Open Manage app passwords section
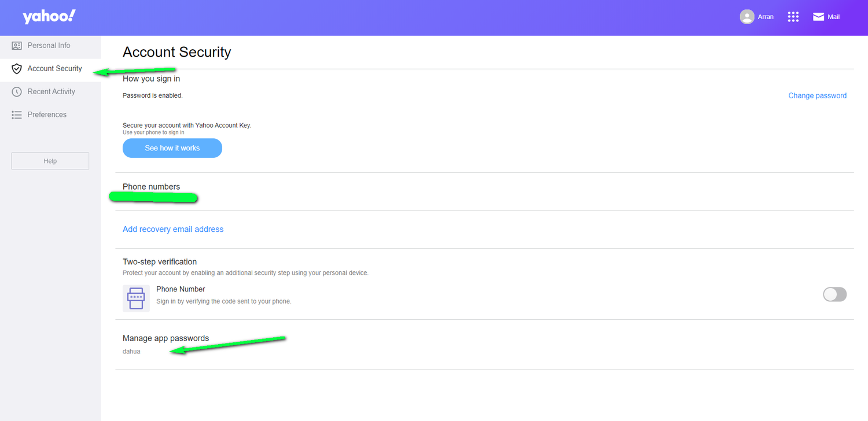This screenshot has width=868, height=421. point(165,338)
